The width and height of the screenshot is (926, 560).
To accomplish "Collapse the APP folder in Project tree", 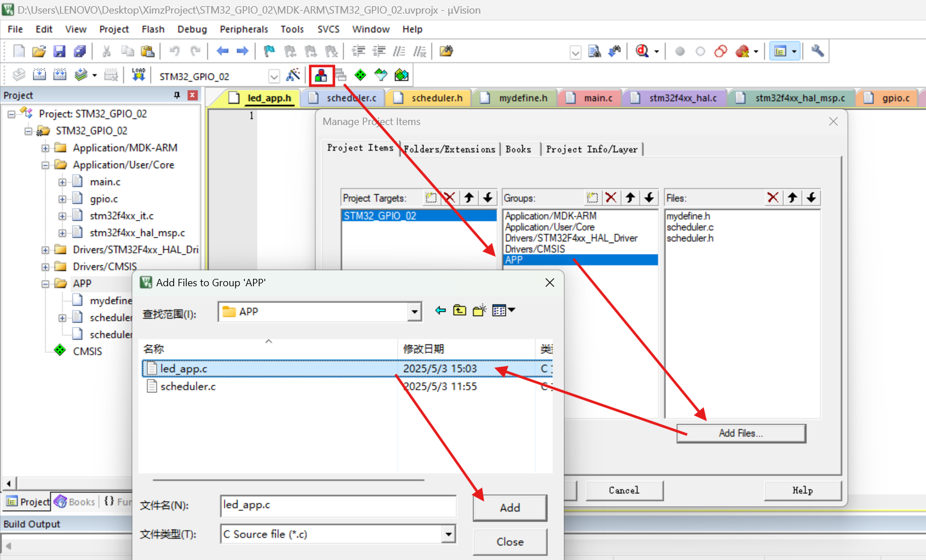I will coord(45,284).
